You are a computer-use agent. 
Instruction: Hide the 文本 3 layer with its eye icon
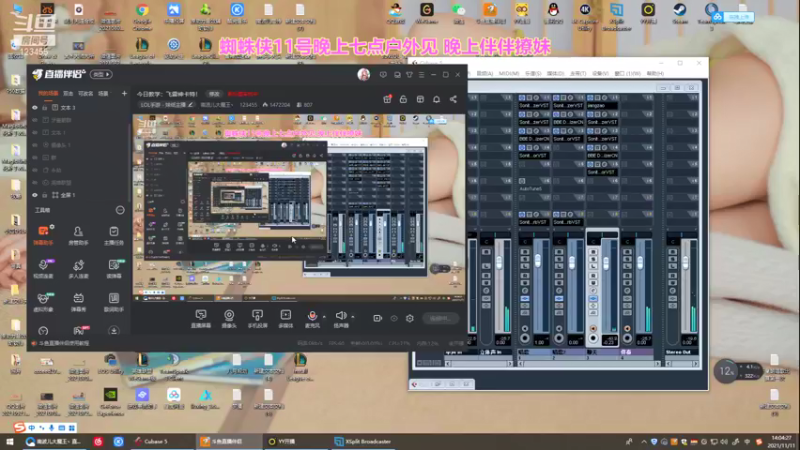(x=35, y=108)
